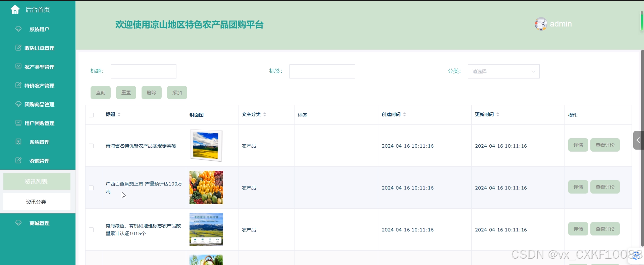Click the 操作 column header
644x265 pixels.
[573, 115]
